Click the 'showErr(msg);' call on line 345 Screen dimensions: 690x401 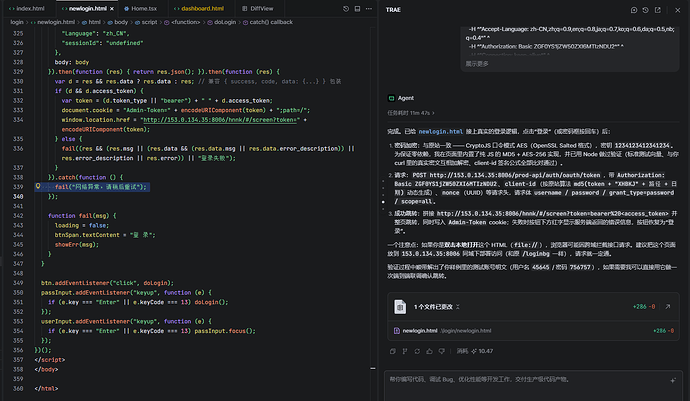(77, 244)
